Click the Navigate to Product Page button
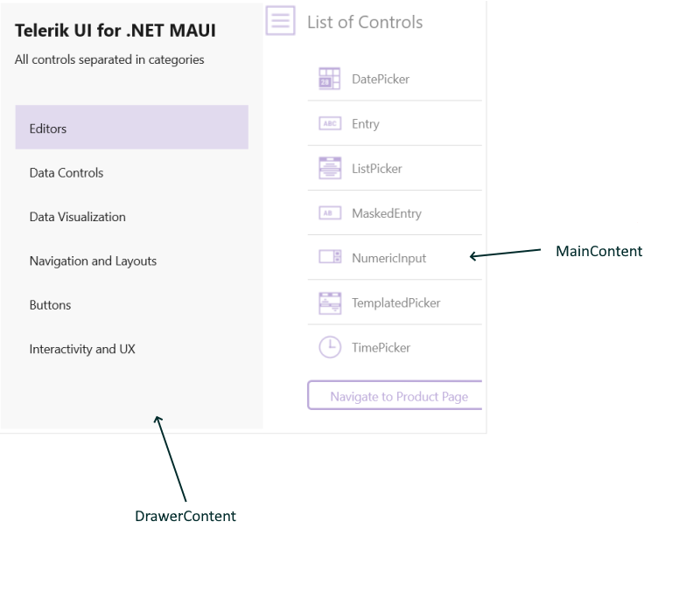 point(395,394)
